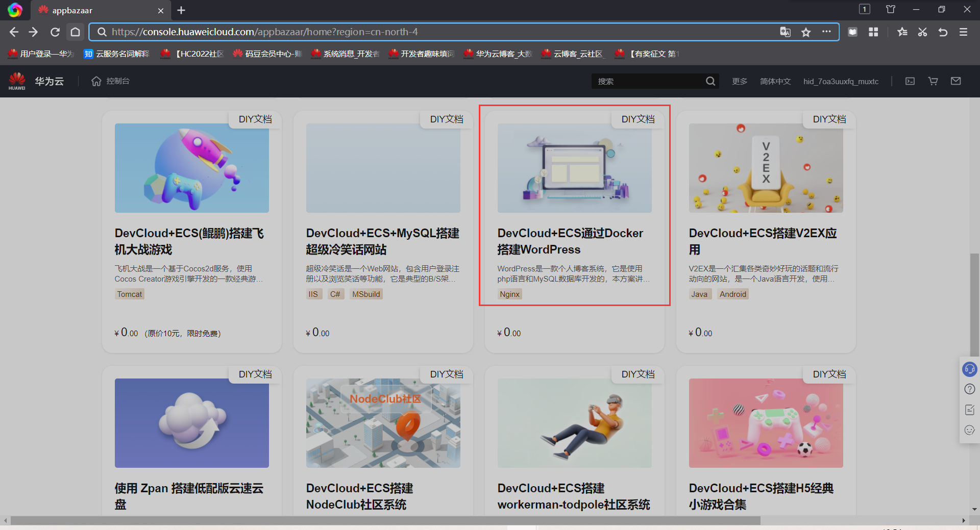Click the Tomcat tag
980x530 pixels.
click(130, 294)
